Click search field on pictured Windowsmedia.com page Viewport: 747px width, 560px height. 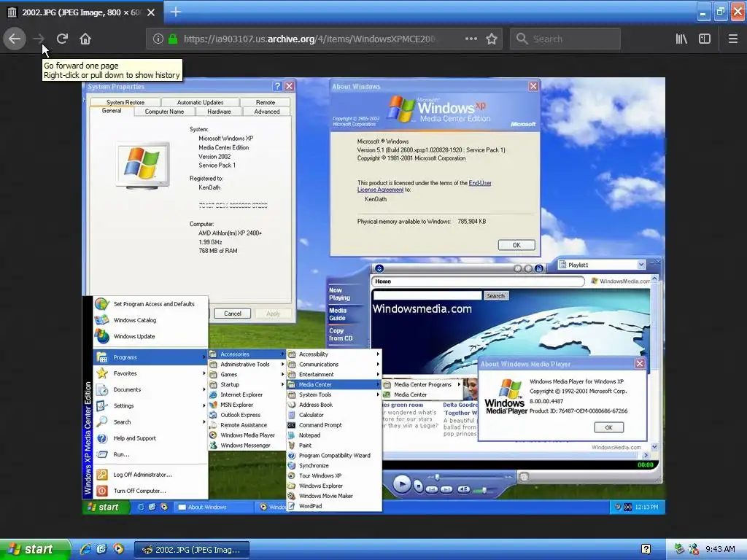tap(427, 296)
